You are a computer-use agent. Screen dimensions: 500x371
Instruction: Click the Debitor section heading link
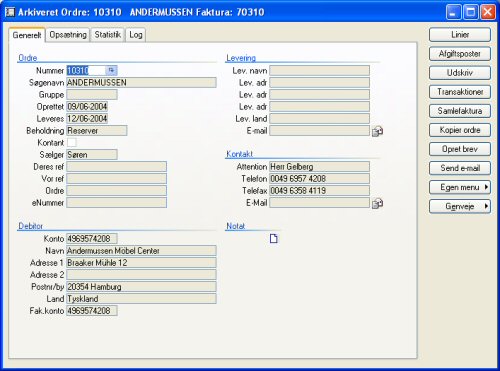pyautogui.click(x=30, y=226)
